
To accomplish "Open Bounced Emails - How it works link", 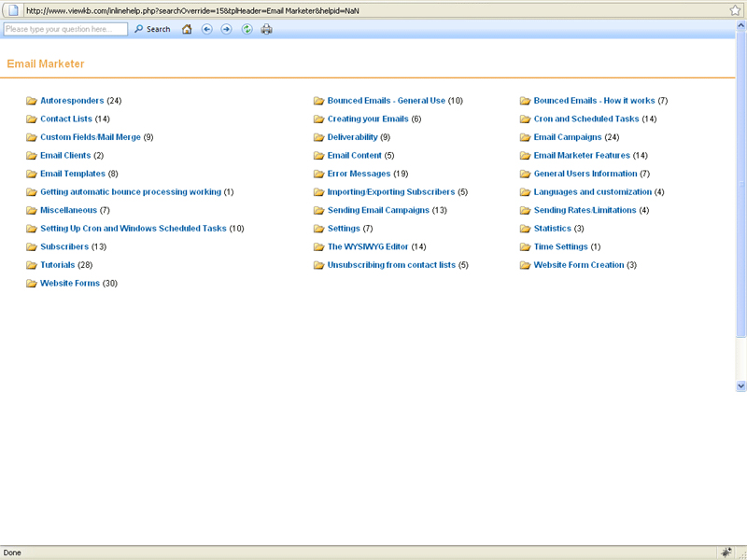I will pyautogui.click(x=594, y=101).
